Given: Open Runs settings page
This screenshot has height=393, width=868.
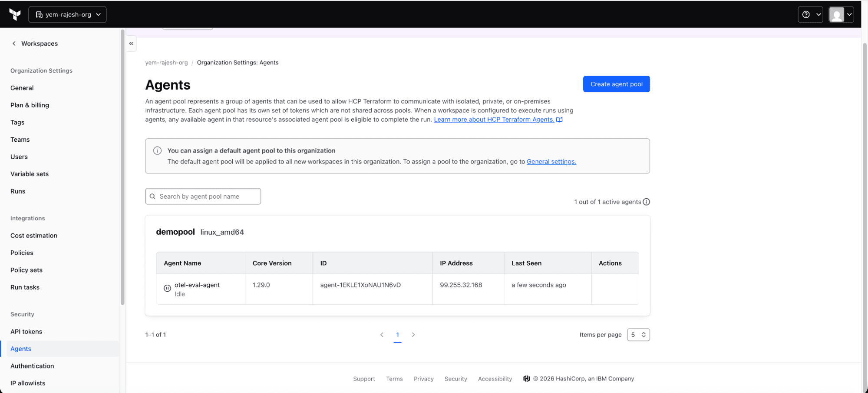Looking at the screenshot, I should [x=18, y=191].
